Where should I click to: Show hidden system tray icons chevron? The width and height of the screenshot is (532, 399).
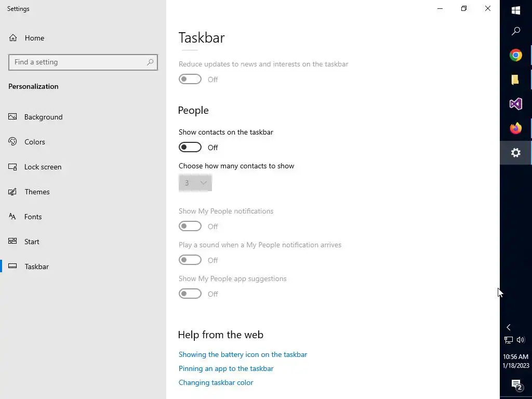coord(509,327)
